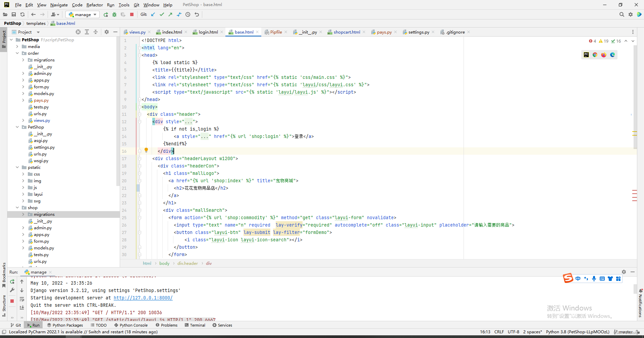Toggle scroll to end in Run console

point(22,307)
